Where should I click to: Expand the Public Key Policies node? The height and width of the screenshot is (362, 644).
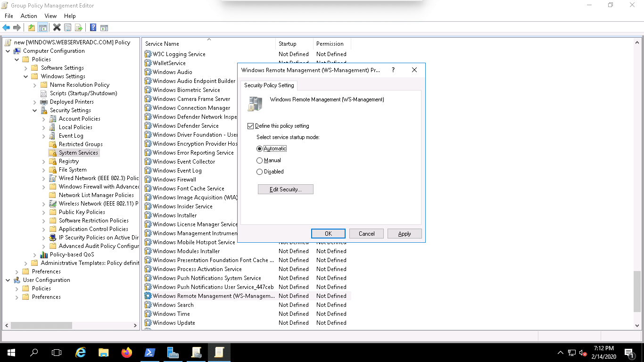tap(44, 212)
